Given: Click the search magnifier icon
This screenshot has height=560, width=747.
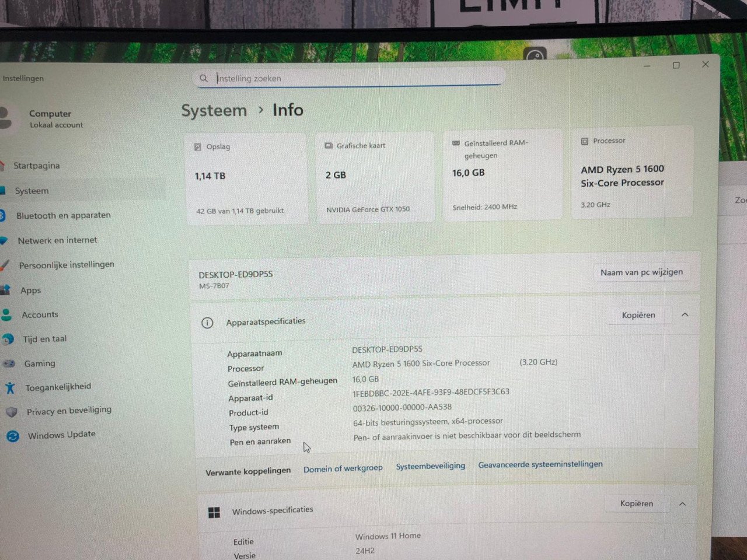Looking at the screenshot, I should [x=203, y=78].
